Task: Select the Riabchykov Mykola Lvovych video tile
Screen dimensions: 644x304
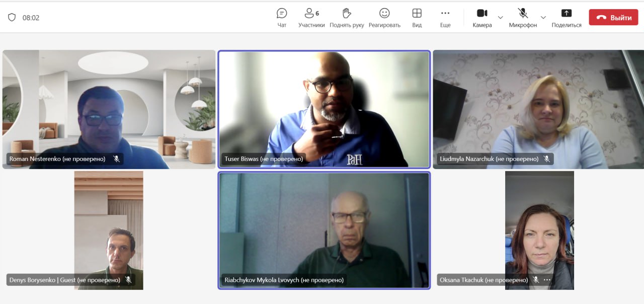Action: click(324, 231)
